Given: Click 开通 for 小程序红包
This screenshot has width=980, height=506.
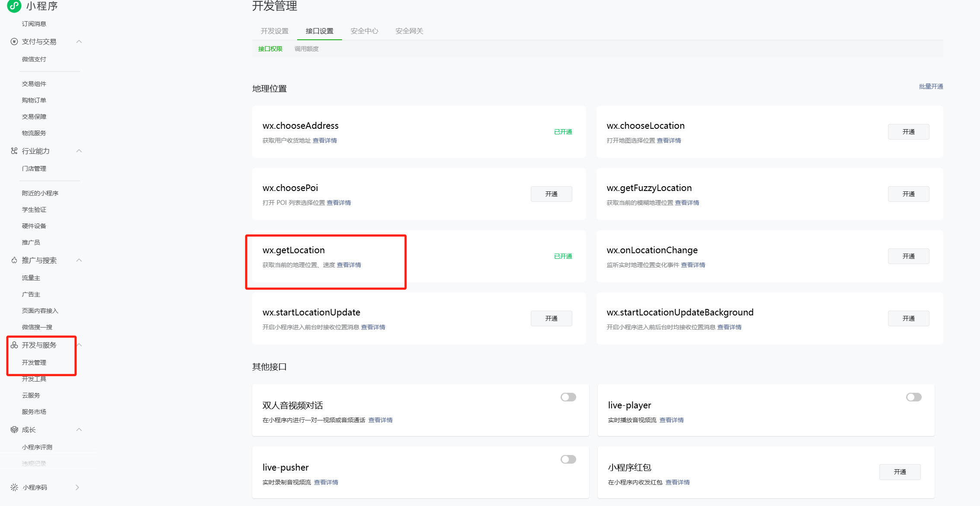Looking at the screenshot, I should 900,472.
